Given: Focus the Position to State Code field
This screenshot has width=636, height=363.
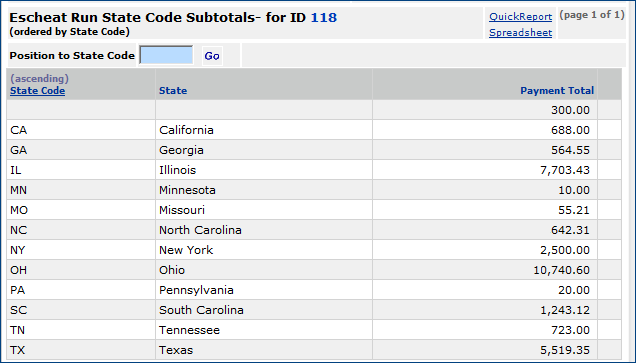Looking at the screenshot, I should [x=166, y=55].
